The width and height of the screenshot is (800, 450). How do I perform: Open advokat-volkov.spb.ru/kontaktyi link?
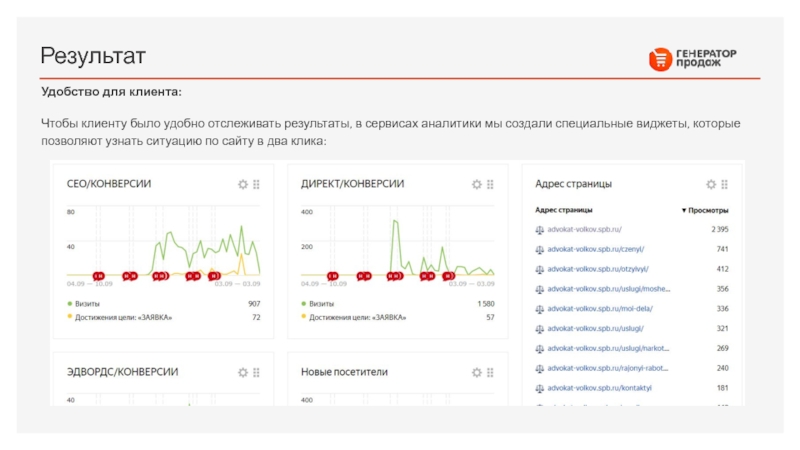click(599, 388)
